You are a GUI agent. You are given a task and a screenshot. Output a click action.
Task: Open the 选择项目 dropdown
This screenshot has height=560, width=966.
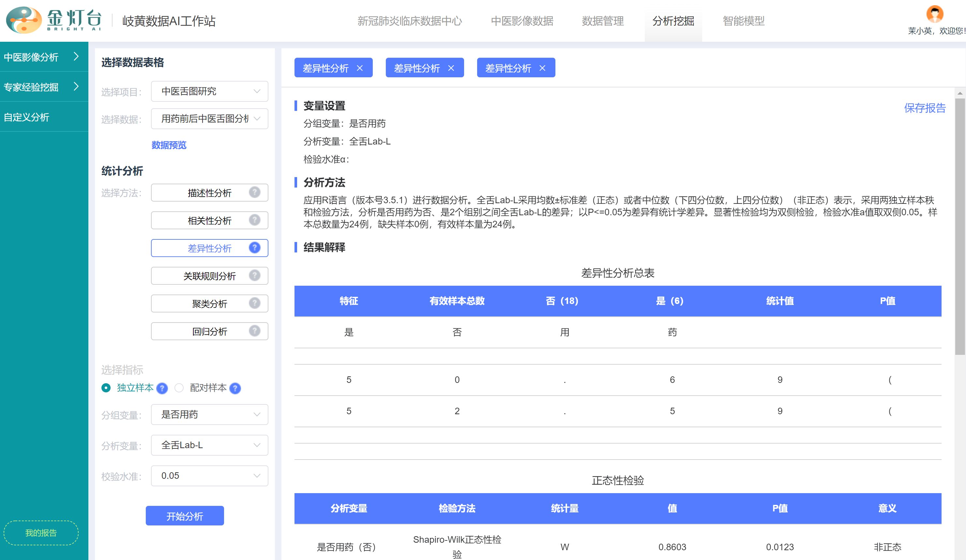click(x=209, y=91)
